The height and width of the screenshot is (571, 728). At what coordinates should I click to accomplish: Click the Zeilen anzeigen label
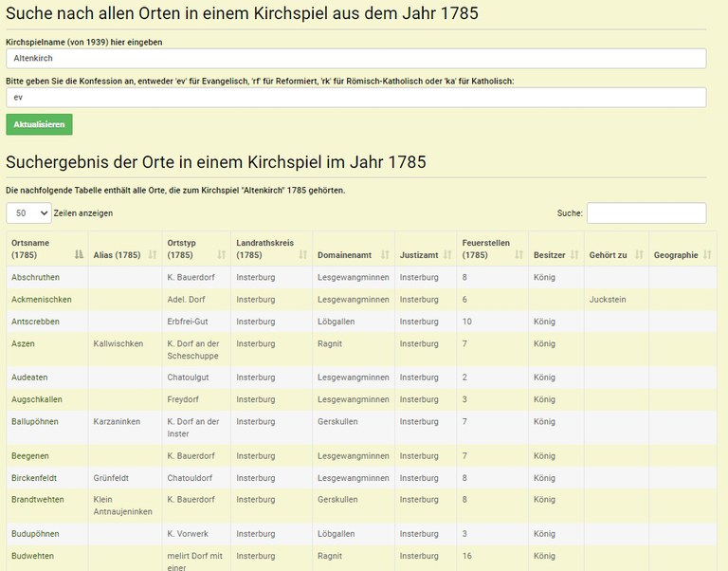point(83,213)
